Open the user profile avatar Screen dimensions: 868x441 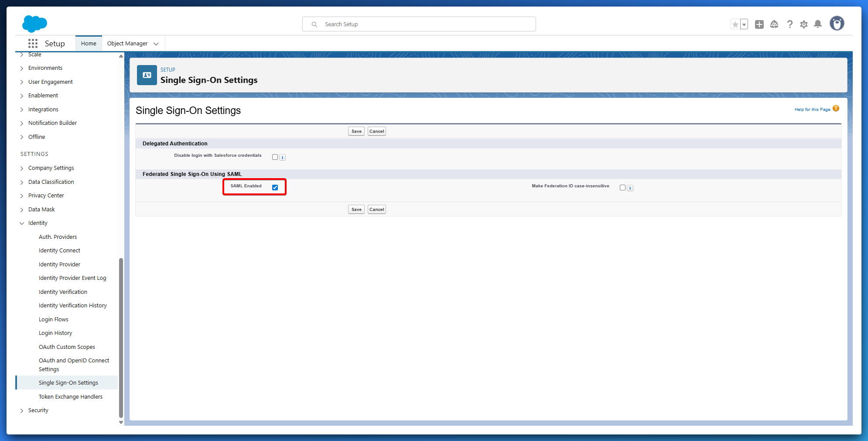click(x=837, y=24)
